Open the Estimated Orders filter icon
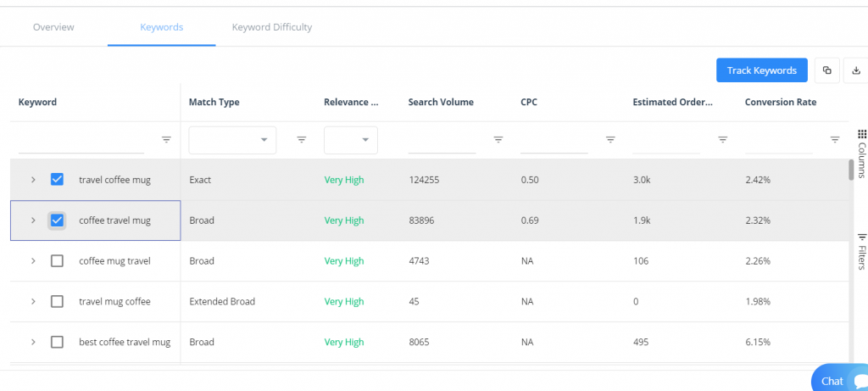 pos(722,140)
